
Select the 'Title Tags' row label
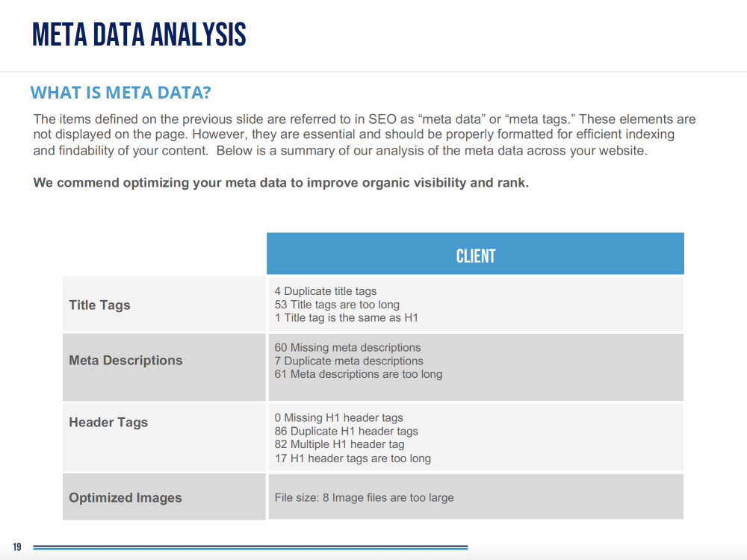coord(99,305)
